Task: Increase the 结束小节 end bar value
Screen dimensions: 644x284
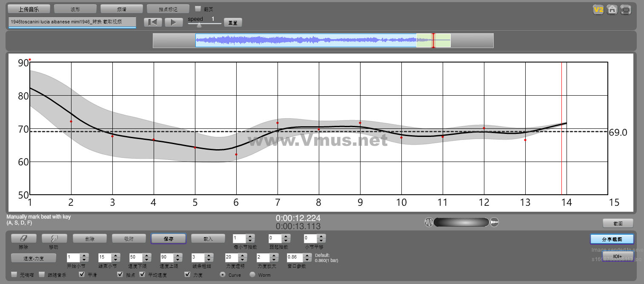Action: [115, 256]
